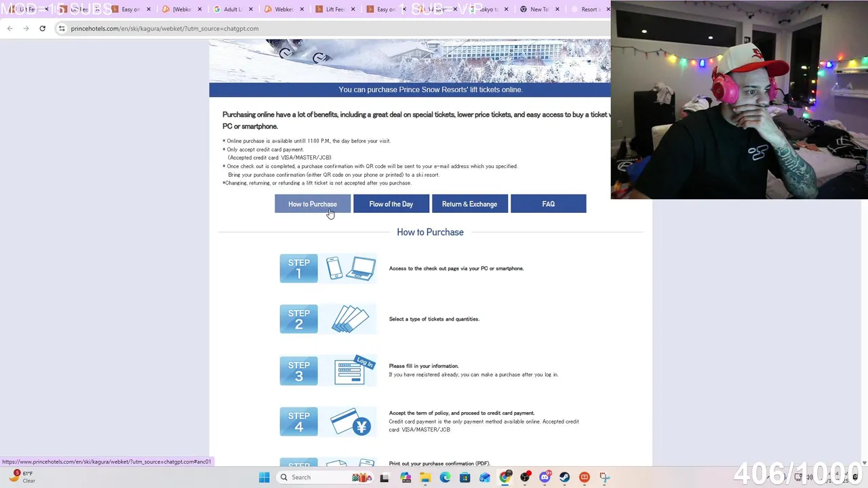
Task: Click "Select a type of tickets and quantities."
Action: (x=434, y=319)
